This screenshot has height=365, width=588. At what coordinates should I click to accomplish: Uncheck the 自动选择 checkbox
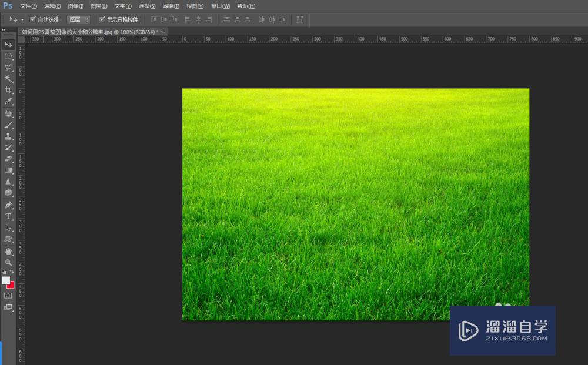pyautogui.click(x=33, y=19)
